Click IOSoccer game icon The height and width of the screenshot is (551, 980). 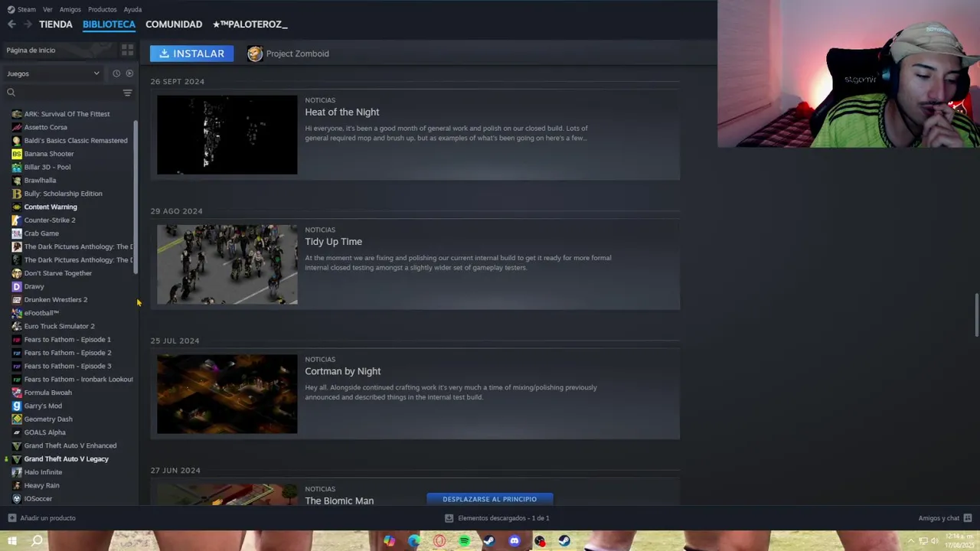[x=17, y=499]
